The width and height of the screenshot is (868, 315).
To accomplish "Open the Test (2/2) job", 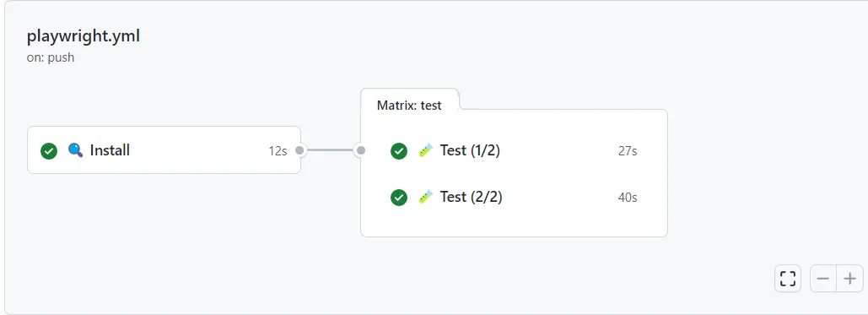I will pos(514,198).
